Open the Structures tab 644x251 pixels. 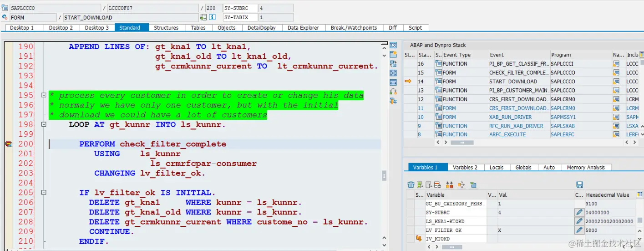click(166, 28)
